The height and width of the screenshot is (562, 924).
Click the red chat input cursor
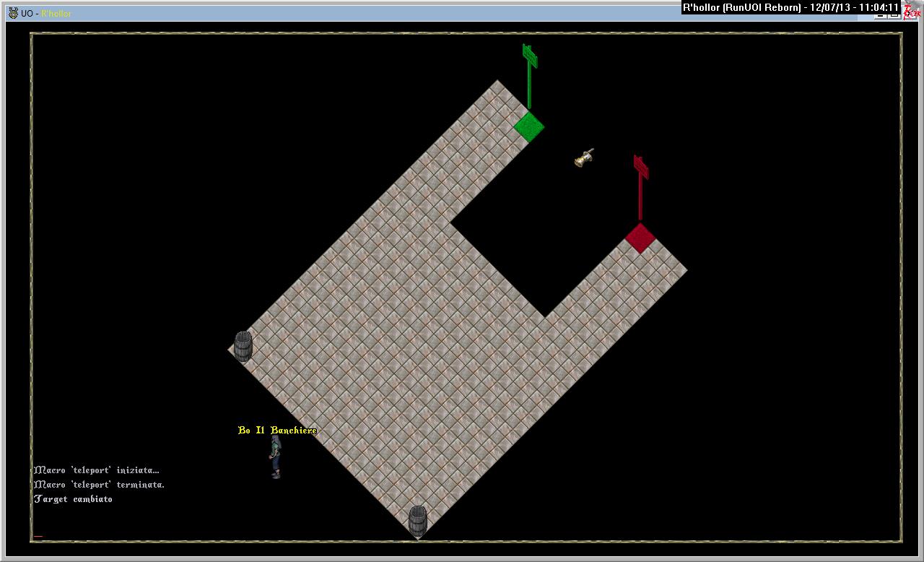[38, 537]
